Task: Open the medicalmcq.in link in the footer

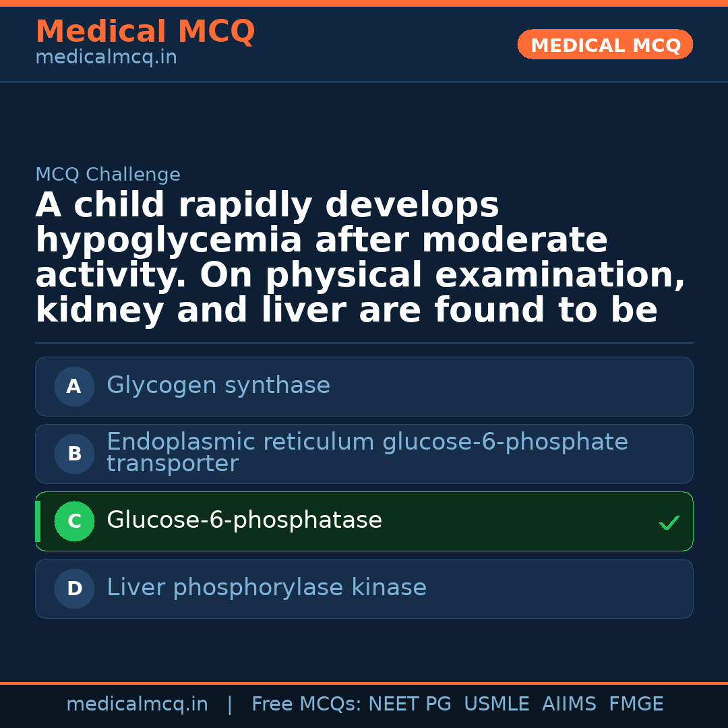Action: [137, 704]
